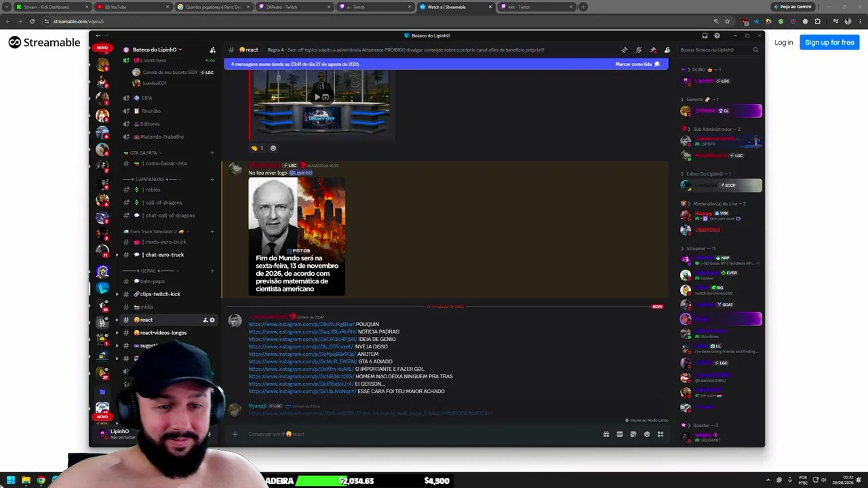The width and height of the screenshot is (868, 488).
Task: Click the notification mute bell icon
Action: tap(639, 49)
